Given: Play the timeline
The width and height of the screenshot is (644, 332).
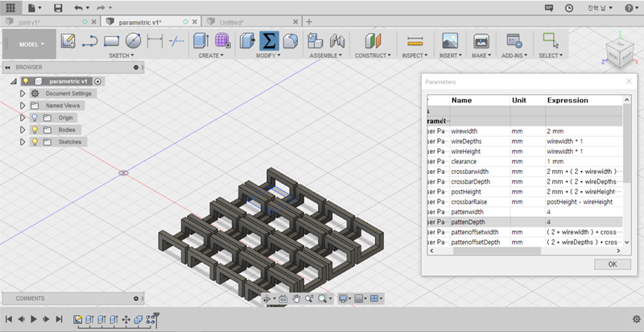Looking at the screenshot, I should coord(34,319).
